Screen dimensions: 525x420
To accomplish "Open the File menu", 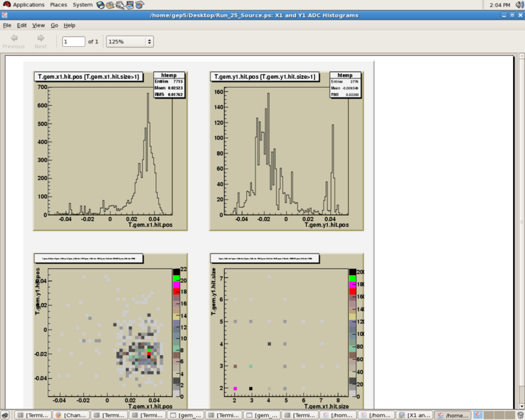I will pyautogui.click(x=7, y=25).
